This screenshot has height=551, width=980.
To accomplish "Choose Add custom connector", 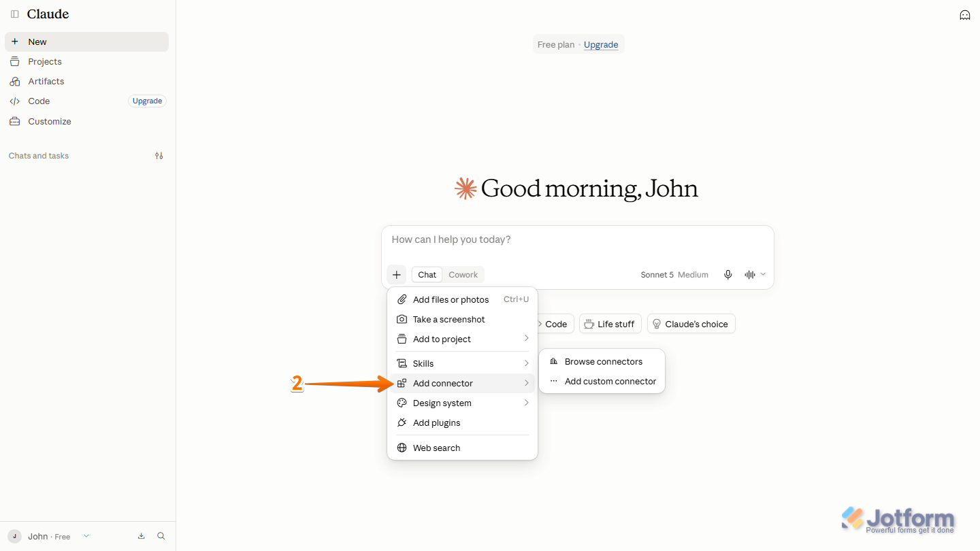I will (x=602, y=381).
